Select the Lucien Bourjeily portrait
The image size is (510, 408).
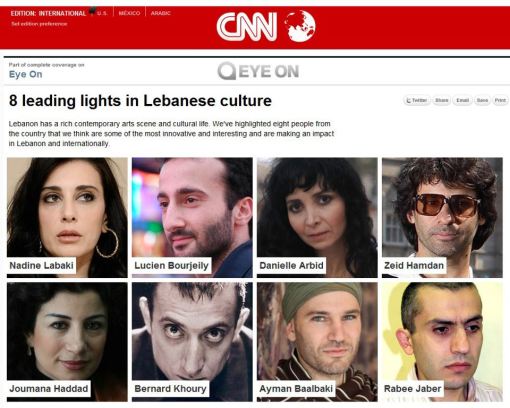pyautogui.click(x=192, y=217)
